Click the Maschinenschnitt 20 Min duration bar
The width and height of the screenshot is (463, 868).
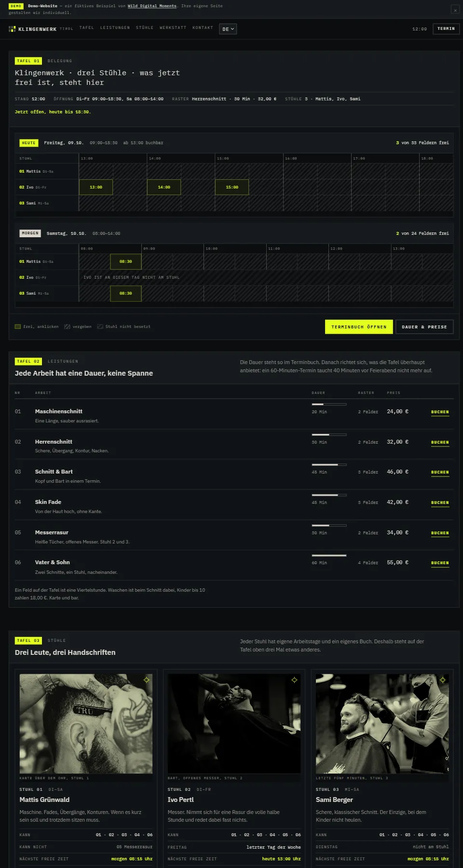329,404
